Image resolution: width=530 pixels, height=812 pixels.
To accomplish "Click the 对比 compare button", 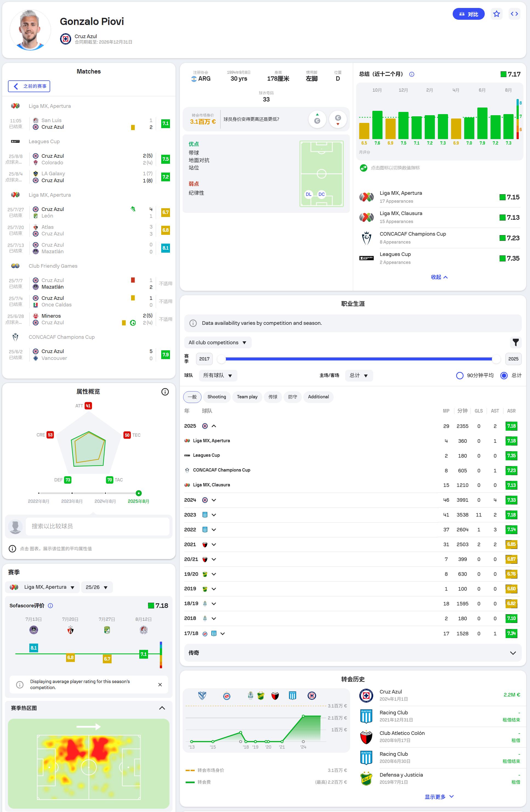I will [468, 14].
